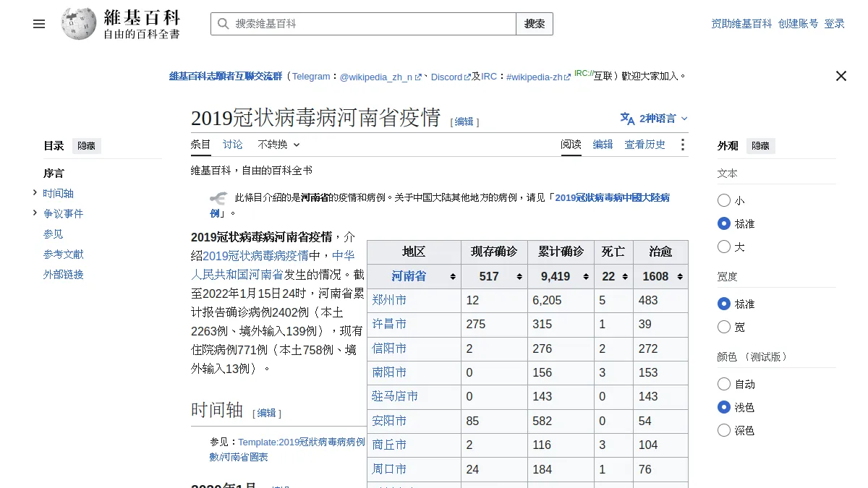
Task: Open the page tools three-dot menu
Action: 682,145
